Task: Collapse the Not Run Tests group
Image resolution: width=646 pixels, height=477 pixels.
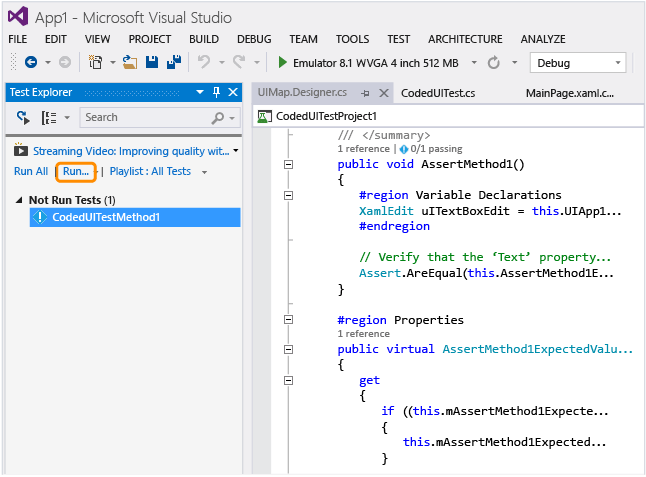Action: (19, 200)
